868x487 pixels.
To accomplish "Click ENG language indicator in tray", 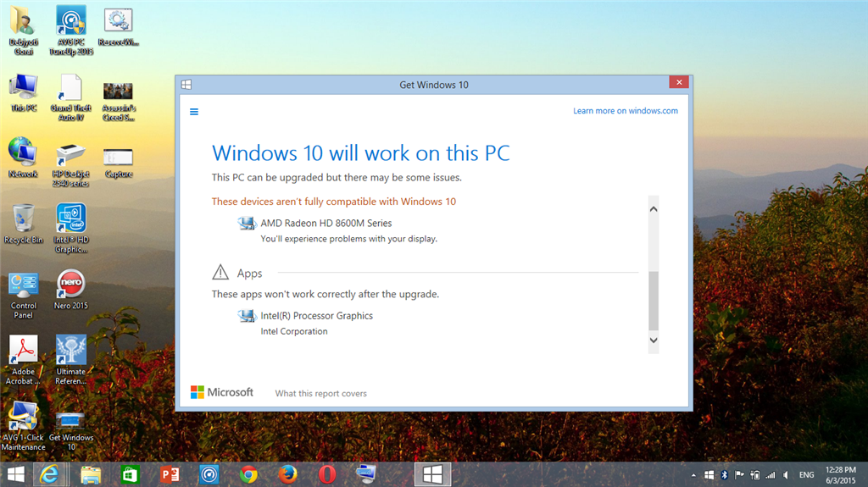I will coord(807,475).
